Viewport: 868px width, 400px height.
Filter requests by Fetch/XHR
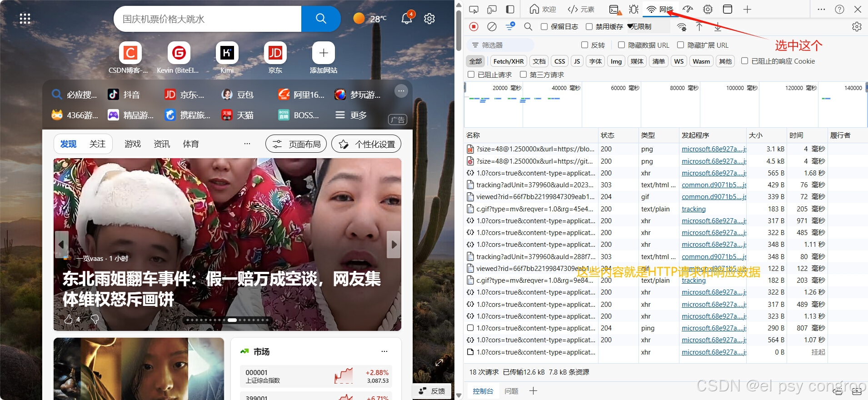[509, 61]
